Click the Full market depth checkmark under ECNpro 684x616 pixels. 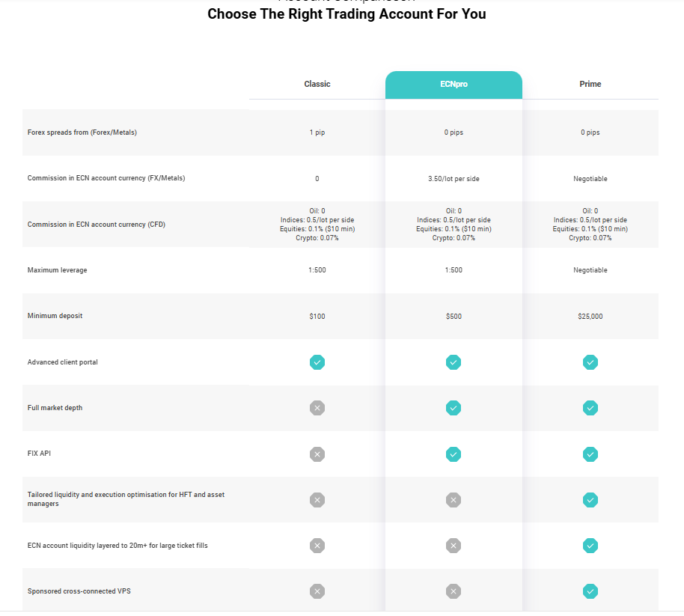coord(454,408)
